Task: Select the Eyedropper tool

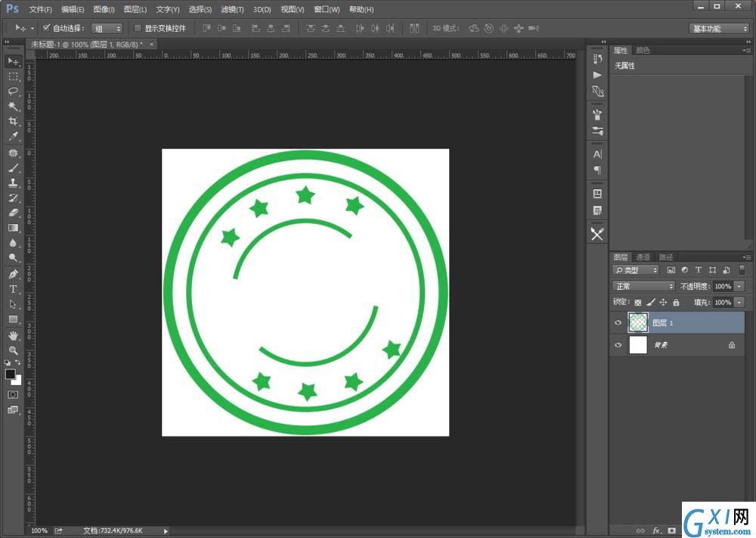Action: pos(13,136)
